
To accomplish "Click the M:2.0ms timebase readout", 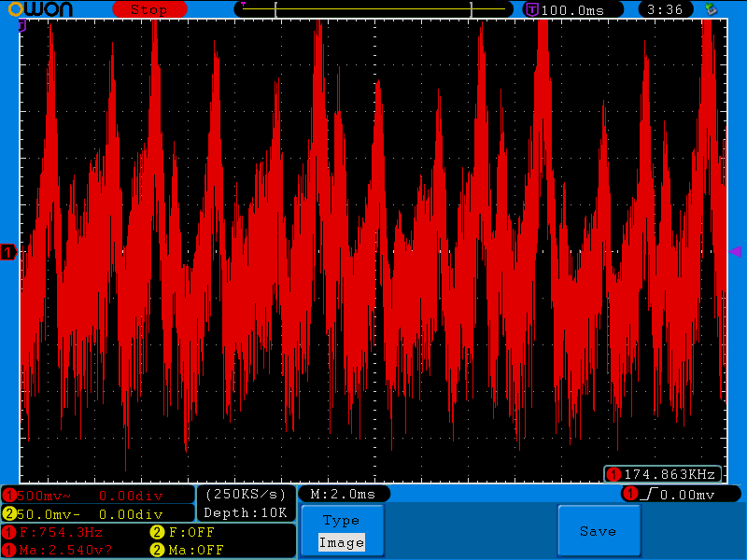I will (344, 495).
